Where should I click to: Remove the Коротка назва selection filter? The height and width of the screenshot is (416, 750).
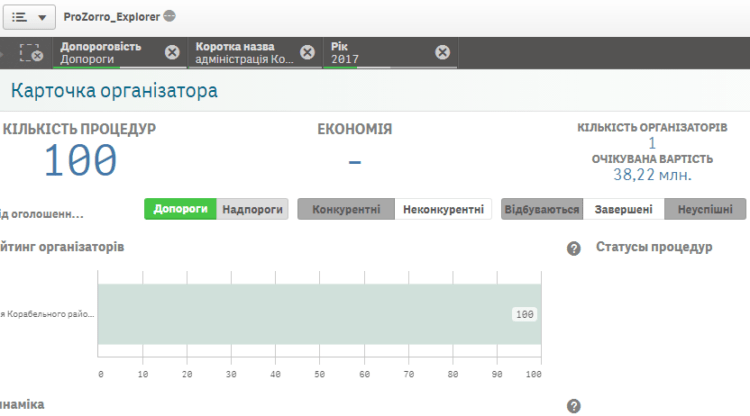[307, 53]
